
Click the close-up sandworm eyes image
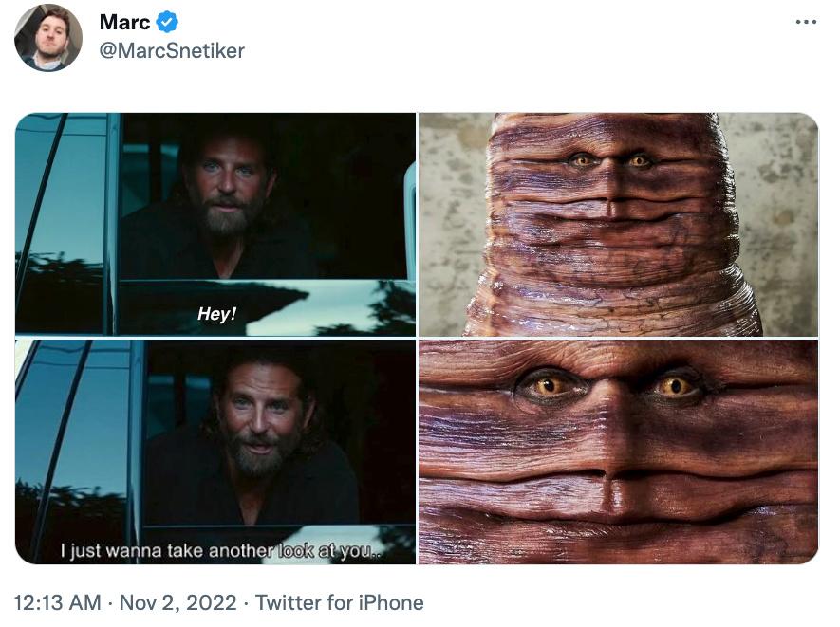[x=617, y=451]
